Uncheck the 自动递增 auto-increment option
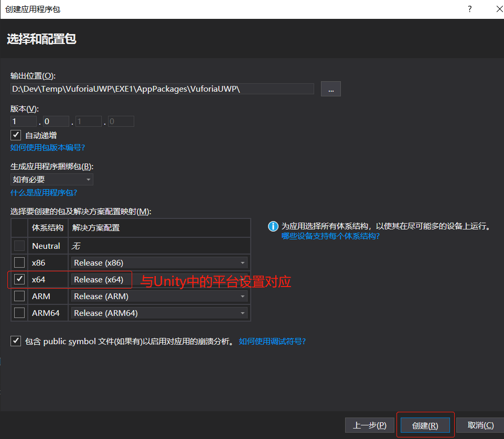Viewport: 504px width, 439px height. tap(15, 135)
